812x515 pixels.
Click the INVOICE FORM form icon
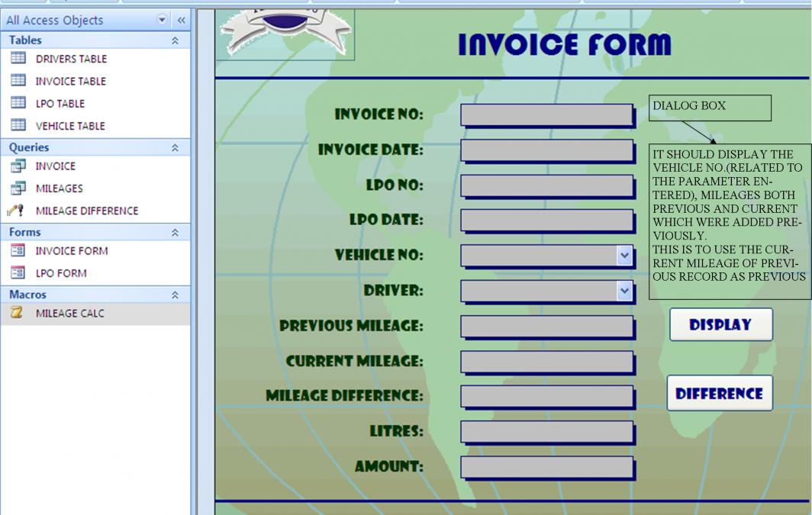tap(18, 250)
